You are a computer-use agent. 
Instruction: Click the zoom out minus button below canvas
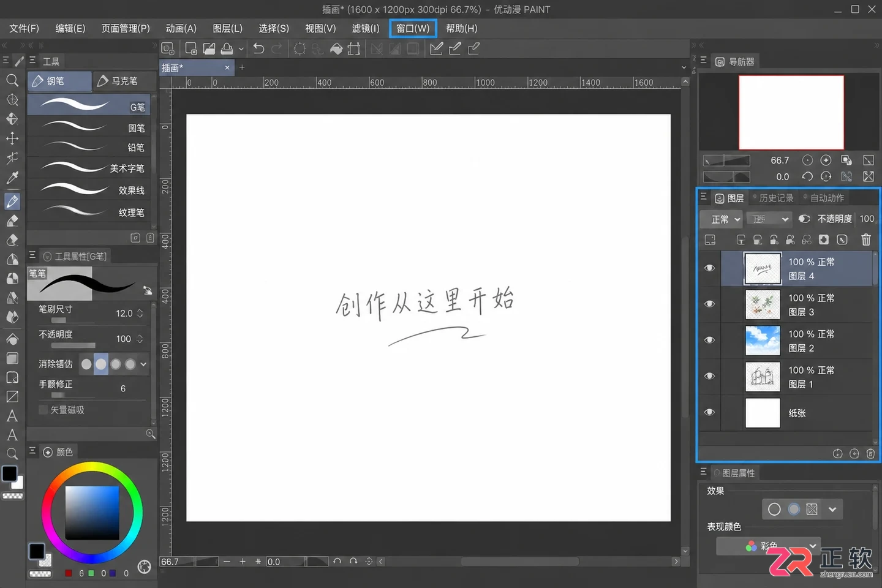[227, 561]
